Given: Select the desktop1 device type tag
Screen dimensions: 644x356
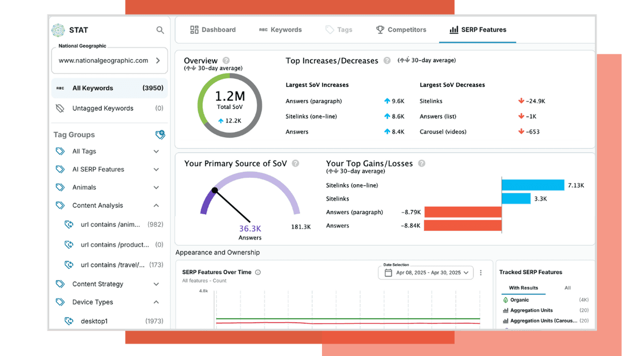Looking at the screenshot, I should coord(94,321).
